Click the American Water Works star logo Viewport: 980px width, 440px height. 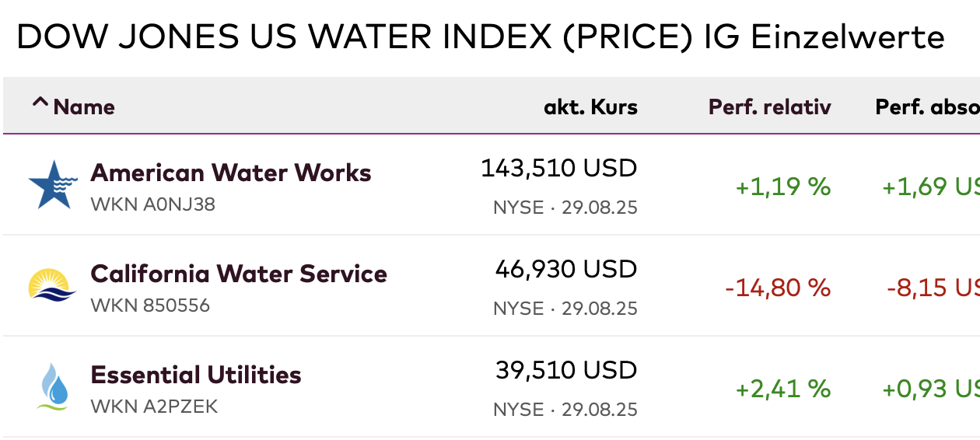53,185
